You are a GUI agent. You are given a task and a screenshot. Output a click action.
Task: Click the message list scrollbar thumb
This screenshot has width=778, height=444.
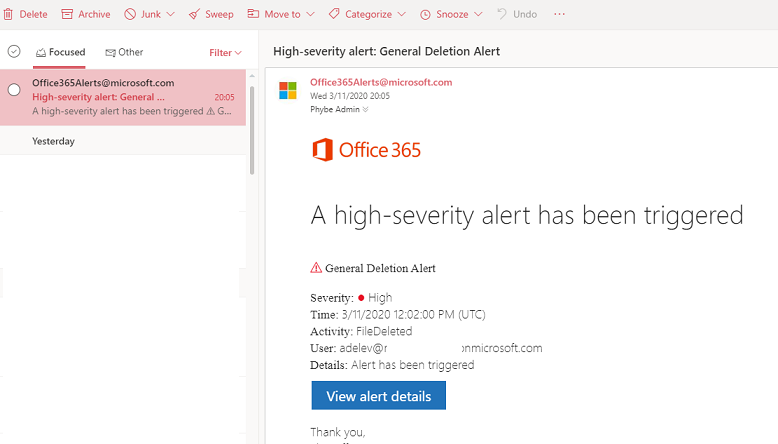pyautogui.click(x=252, y=130)
